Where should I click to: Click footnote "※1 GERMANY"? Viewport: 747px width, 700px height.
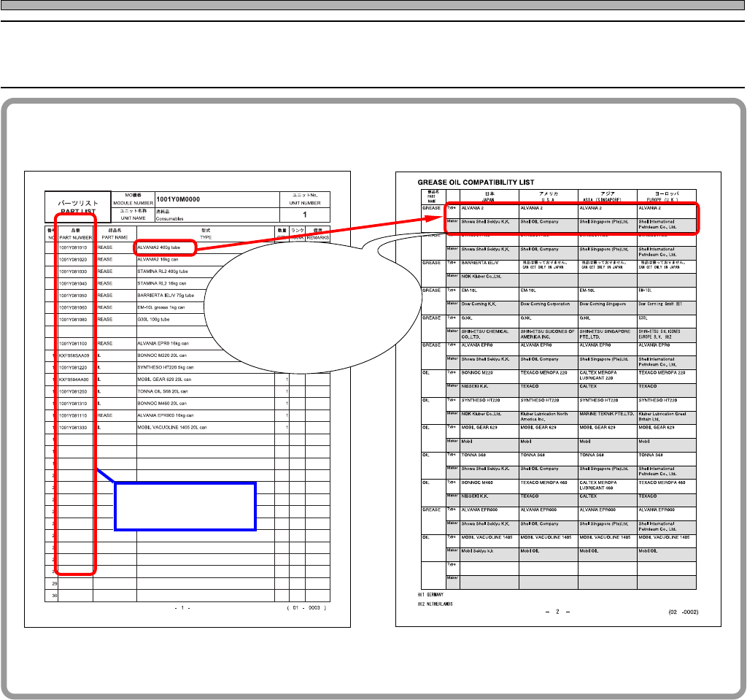(430, 595)
